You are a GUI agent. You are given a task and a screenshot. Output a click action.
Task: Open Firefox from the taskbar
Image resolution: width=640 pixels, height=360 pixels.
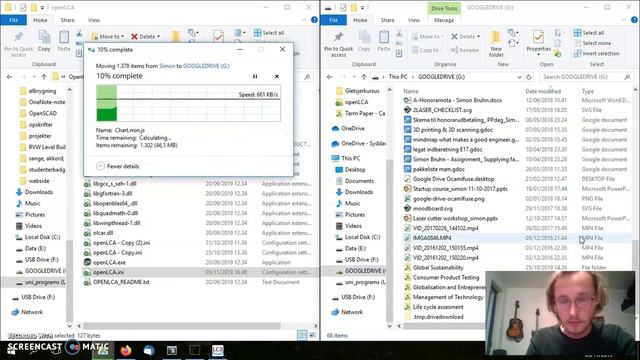pos(126,350)
